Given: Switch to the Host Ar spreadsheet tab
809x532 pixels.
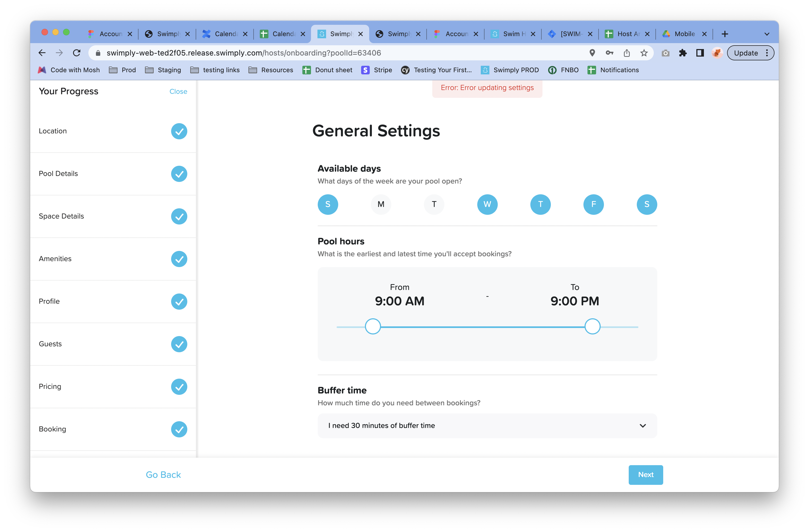Looking at the screenshot, I should pos(627,34).
